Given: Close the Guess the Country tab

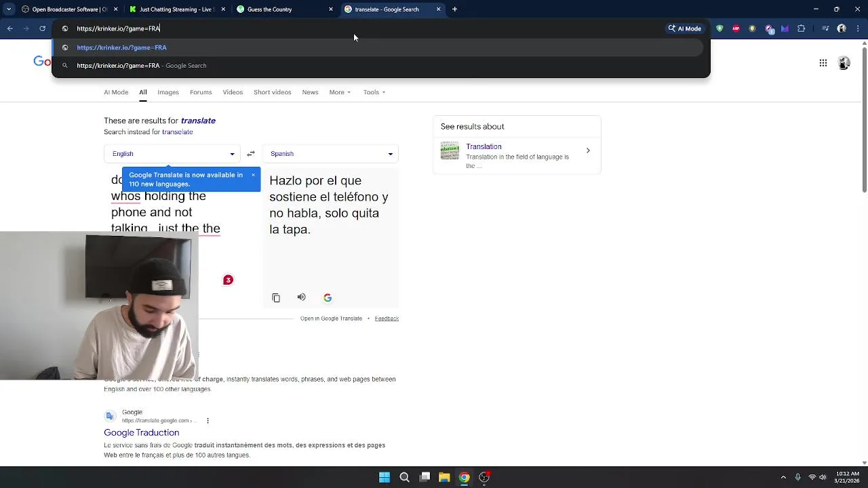Looking at the screenshot, I should [331, 9].
